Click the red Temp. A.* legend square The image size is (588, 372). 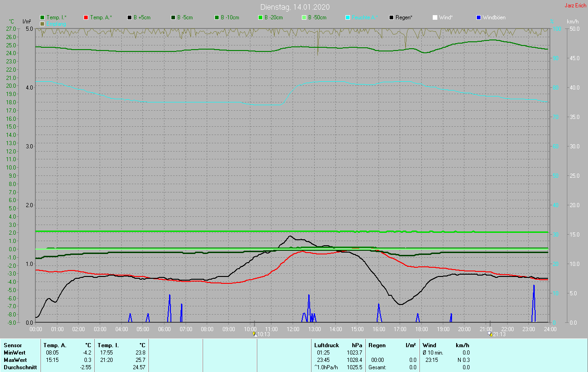point(86,17)
